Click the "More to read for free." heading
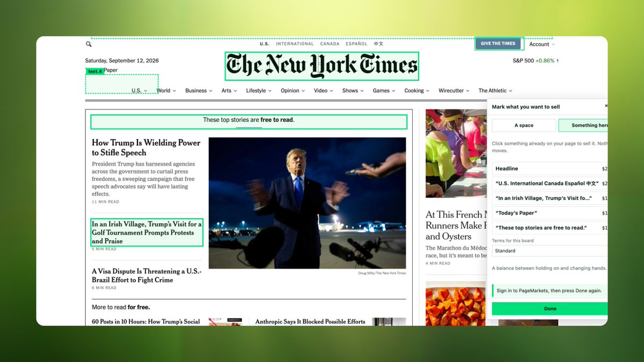 (121, 307)
